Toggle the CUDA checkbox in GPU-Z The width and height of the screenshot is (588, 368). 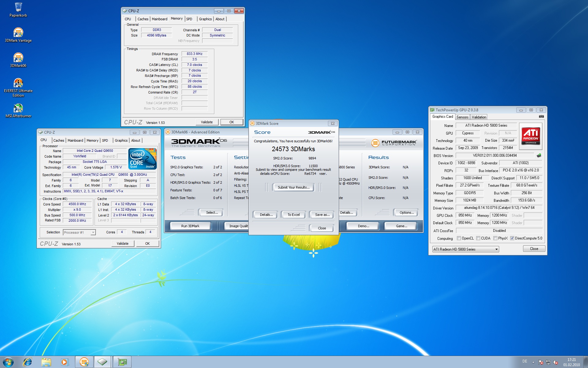[478, 238]
